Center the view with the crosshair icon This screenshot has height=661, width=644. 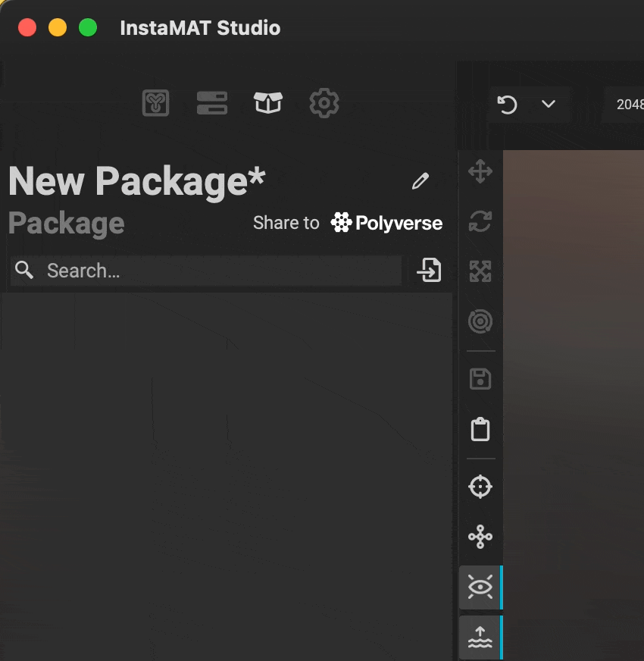coord(480,487)
